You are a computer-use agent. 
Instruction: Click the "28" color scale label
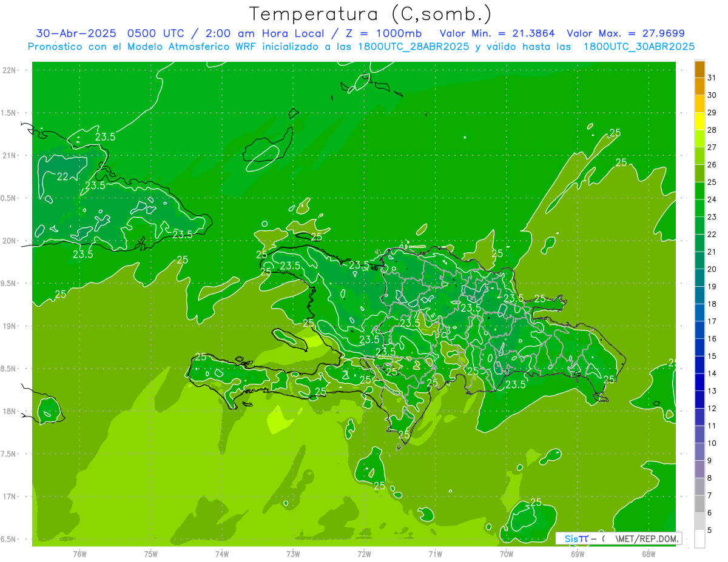click(x=712, y=130)
